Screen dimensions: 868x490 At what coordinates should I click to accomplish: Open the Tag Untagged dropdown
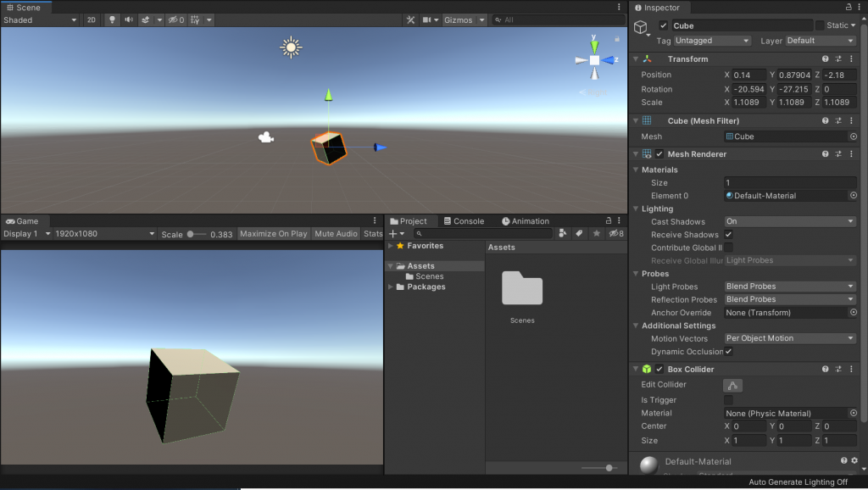click(712, 41)
